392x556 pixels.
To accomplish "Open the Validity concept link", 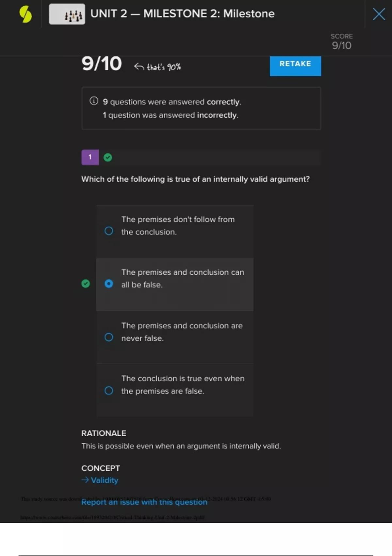I will [x=105, y=480].
